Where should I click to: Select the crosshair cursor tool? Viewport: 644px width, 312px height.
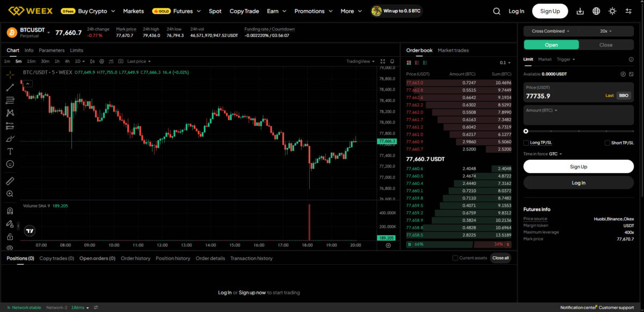tap(10, 74)
